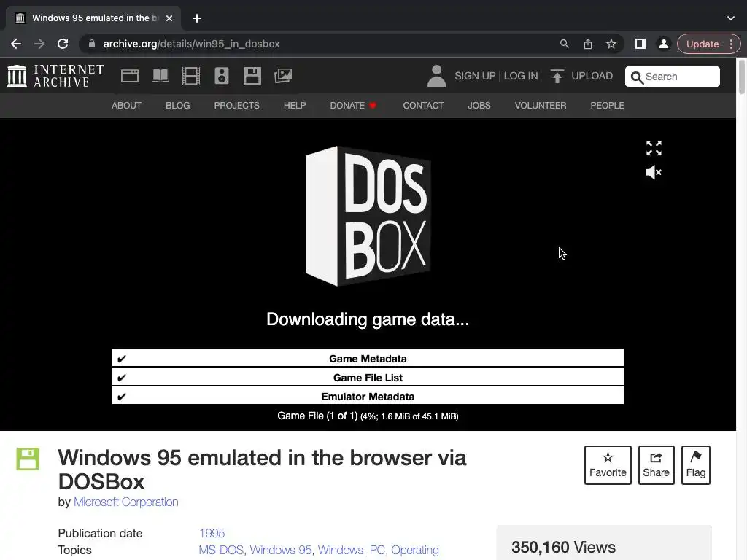Open the Video (film) icon

[x=191, y=76]
